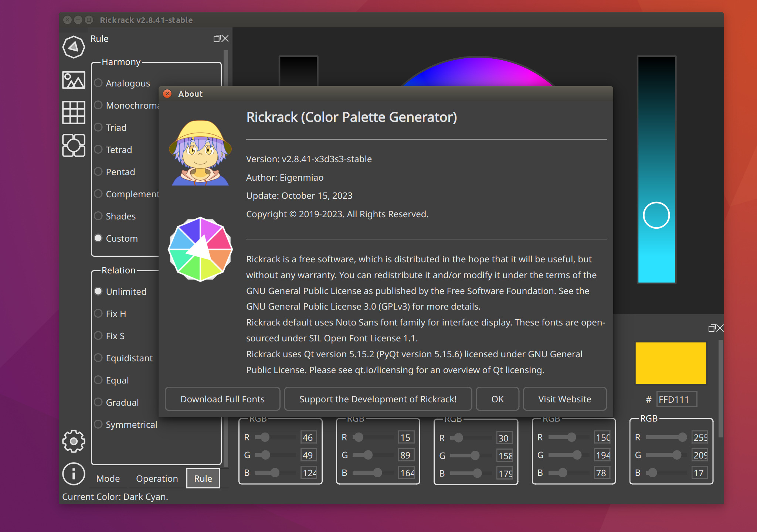Switch to the Mode tab

(x=108, y=478)
